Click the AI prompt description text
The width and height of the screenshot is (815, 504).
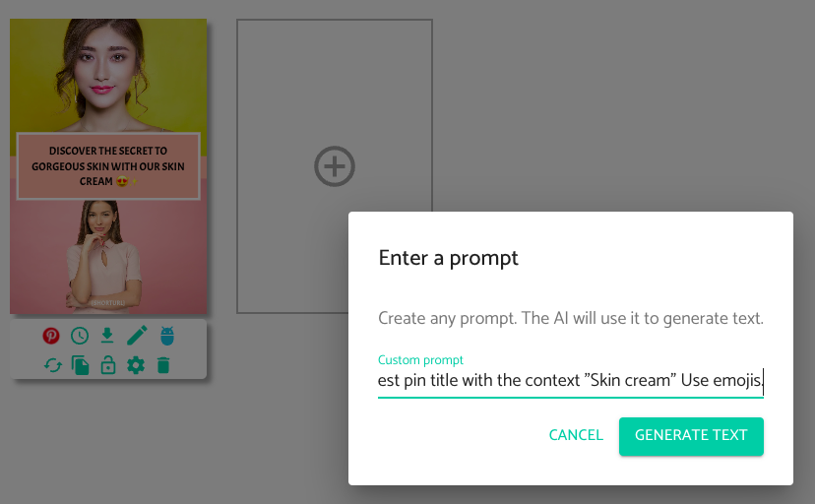pos(571,319)
